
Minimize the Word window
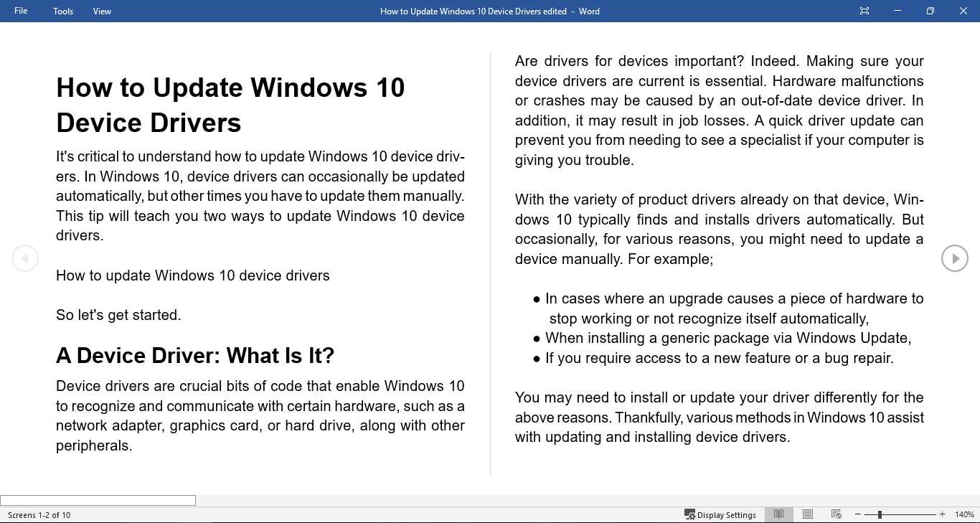click(897, 11)
